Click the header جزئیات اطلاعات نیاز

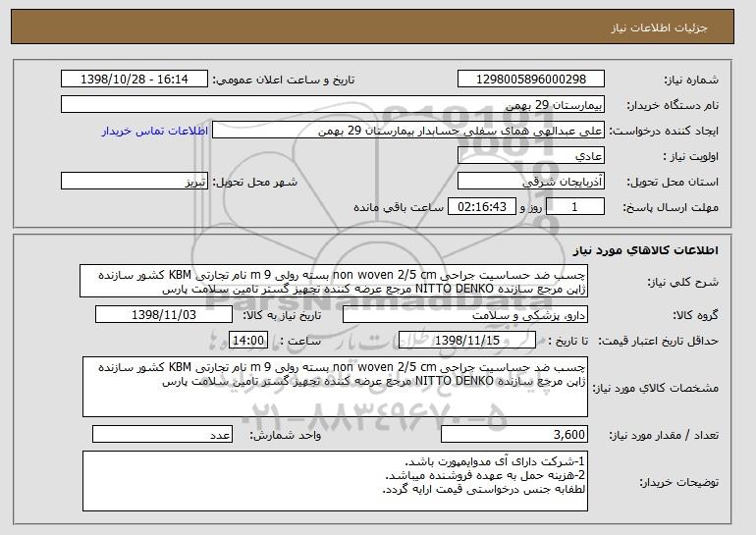tap(659, 27)
